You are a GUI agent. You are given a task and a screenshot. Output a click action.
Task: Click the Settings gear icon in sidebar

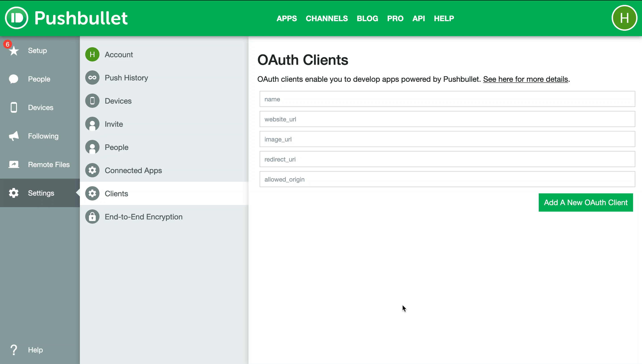coord(14,193)
